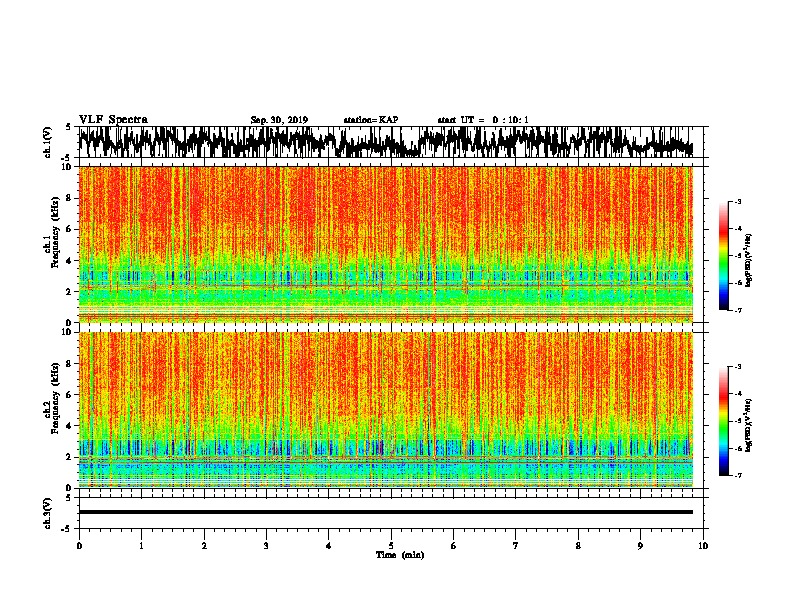This screenshot has height=612, width=792.
Task: Click the "Time (min)" axis label
Action: click(400, 555)
